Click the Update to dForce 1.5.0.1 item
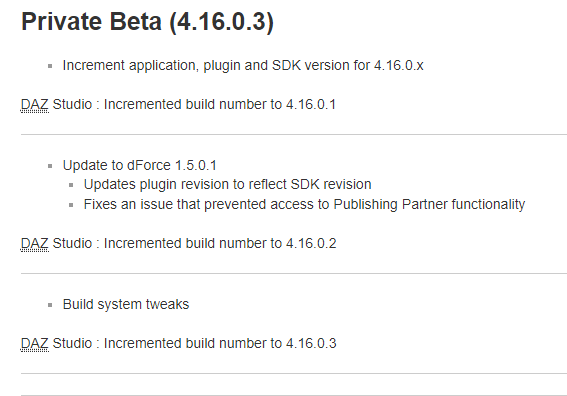This screenshot has height=396, width=567. 140,165
